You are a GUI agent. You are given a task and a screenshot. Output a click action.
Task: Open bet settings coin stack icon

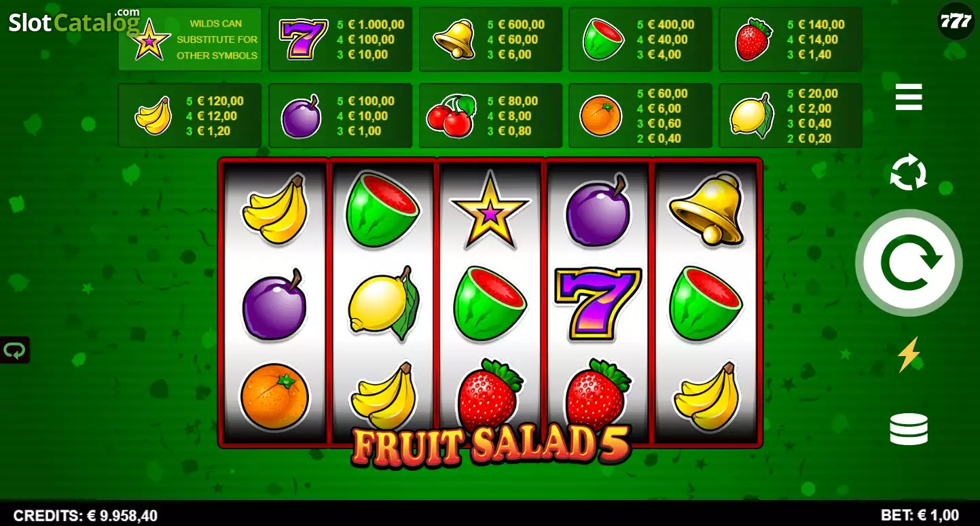[x=909, y=429]
